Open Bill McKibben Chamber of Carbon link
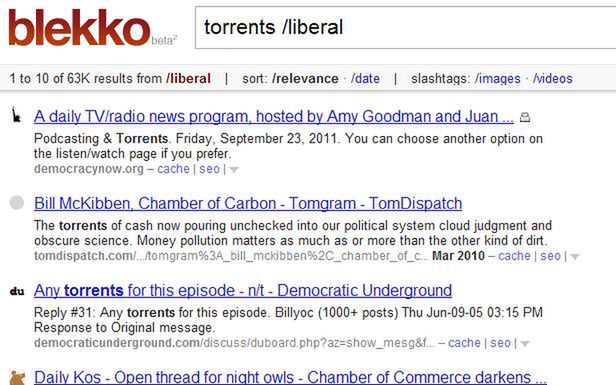This screenshot has height=385, width=616. click(x=248, y=204)
